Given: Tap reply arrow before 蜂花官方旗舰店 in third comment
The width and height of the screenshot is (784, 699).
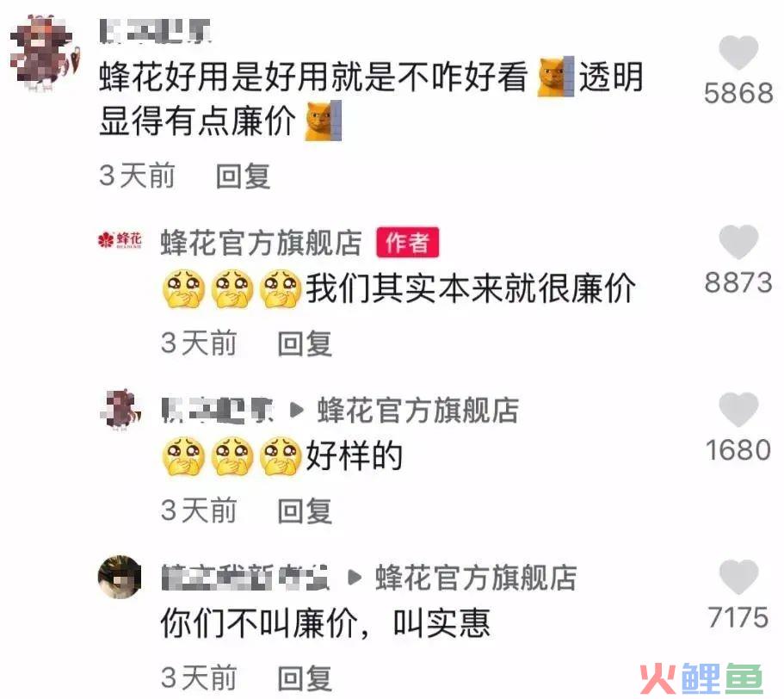Looking at the screenshot, I should point(297,411).
